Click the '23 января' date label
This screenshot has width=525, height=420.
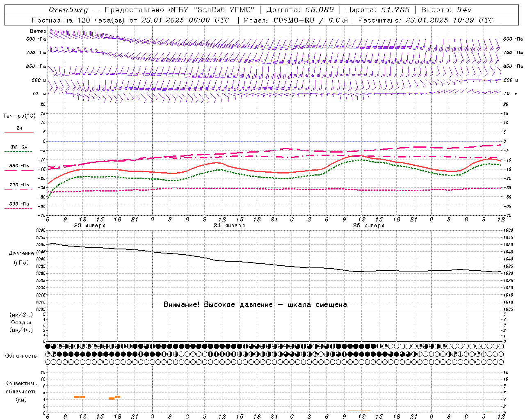coord(89,226)
